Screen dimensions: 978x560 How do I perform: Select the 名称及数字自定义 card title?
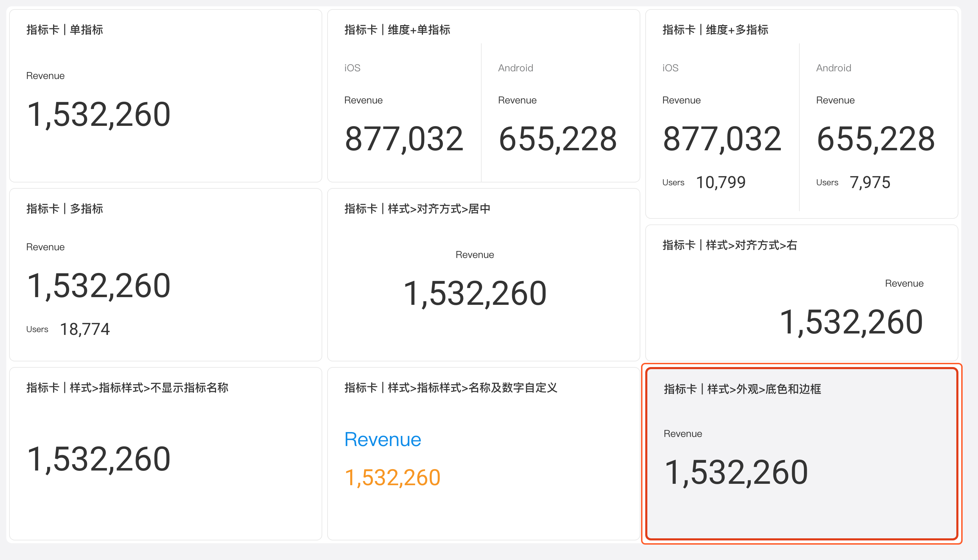451,388
